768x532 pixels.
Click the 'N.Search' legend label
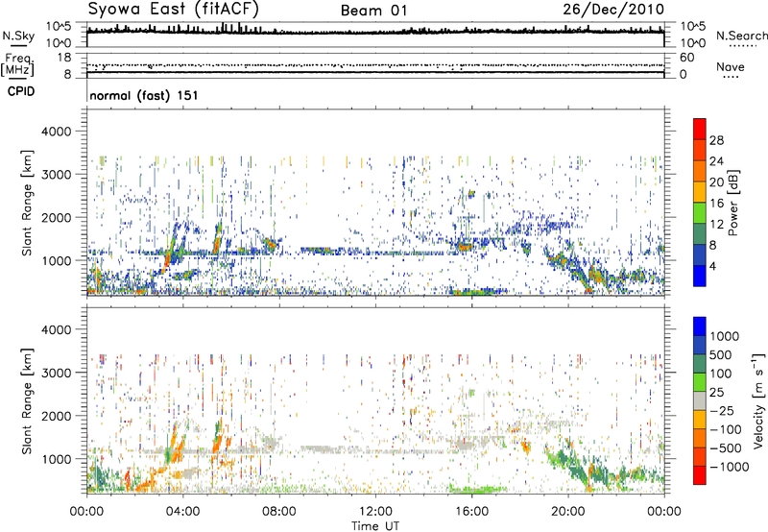[741, 36]
